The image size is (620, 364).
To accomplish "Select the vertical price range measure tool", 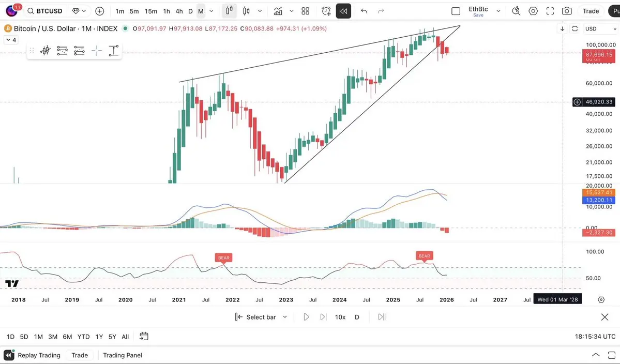I will point(113,51).
